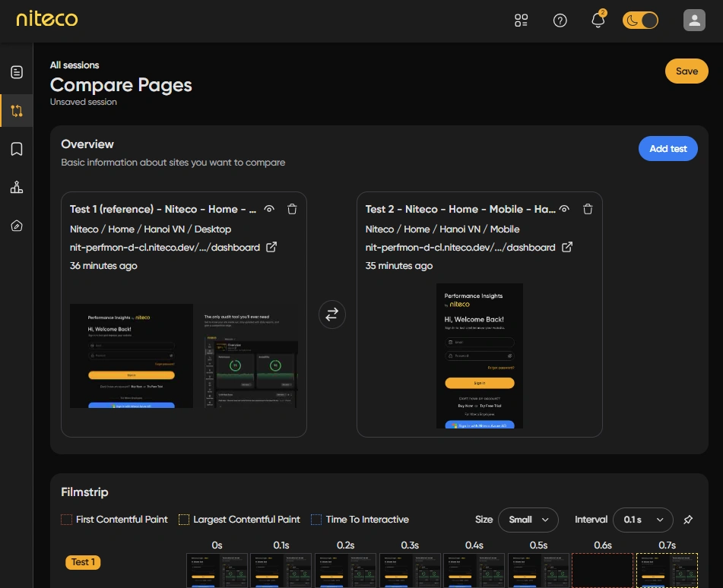The image size is (723, 588).
Task: Click Test 2 Niteco Home Mobile title
Action: 460,209
